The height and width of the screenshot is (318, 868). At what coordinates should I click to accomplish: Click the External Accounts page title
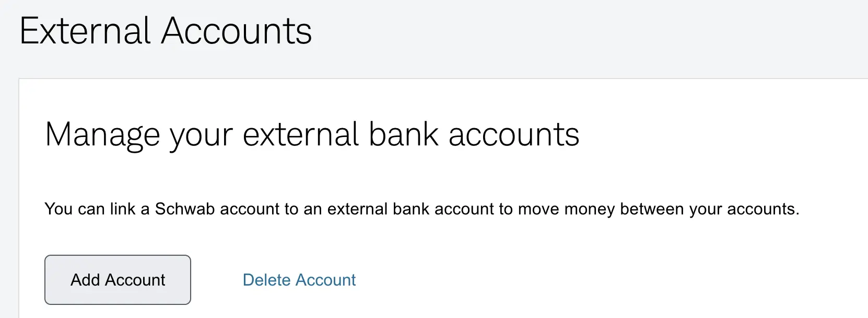tap(166, 31)
